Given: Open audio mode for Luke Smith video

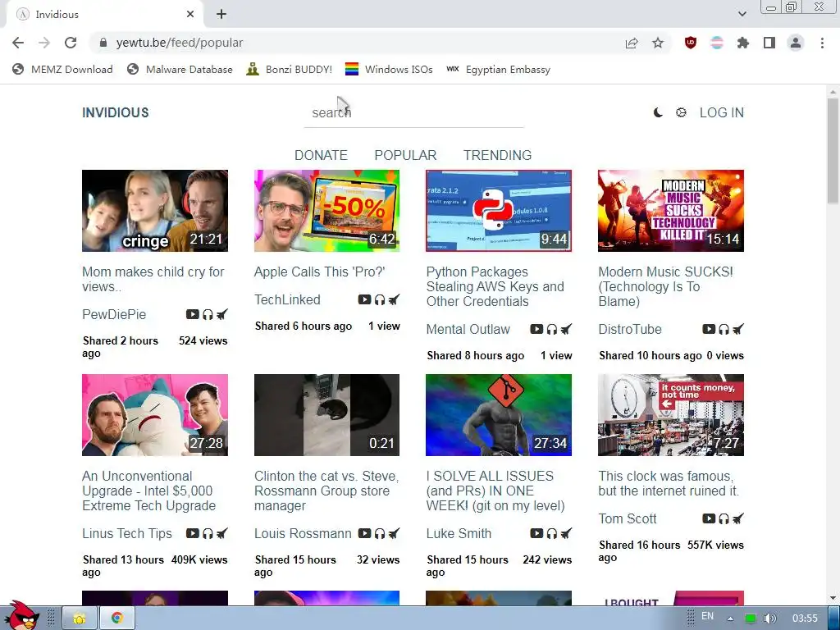Looking at the screenshot, I should [x=551, y=533].
